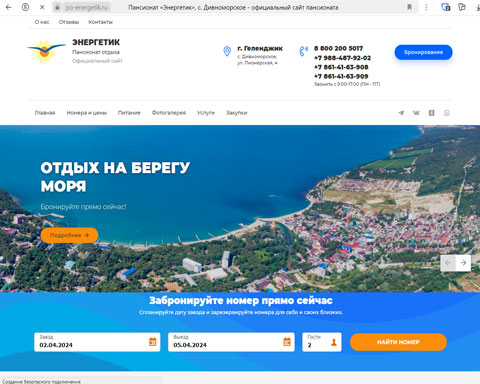The image size is (480, 384).
Task: Open the WhatsApp social icon
Action: tap(447, 113)
